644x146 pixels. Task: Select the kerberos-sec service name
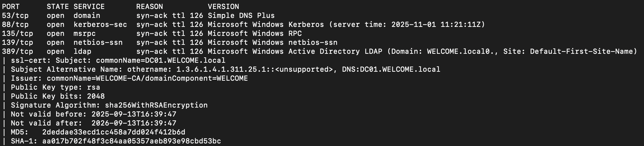tap(100, 25)
